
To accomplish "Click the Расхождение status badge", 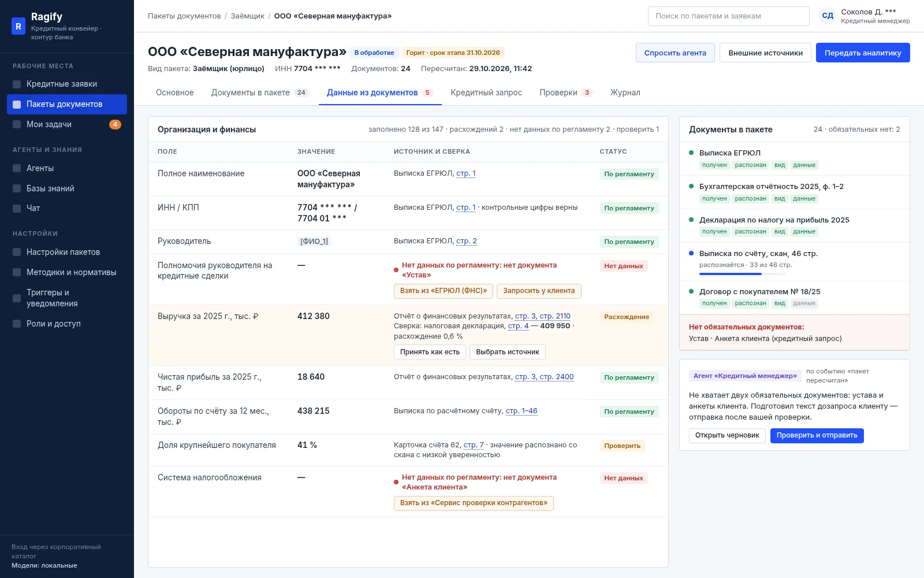I will (x=627, y=317).
